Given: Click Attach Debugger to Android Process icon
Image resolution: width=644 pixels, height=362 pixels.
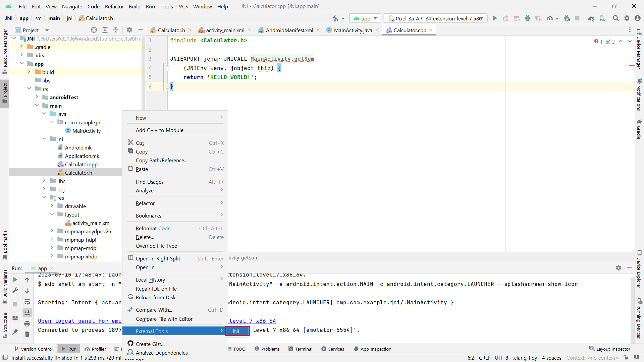Looking at the screenshot, I should (567, 18).
